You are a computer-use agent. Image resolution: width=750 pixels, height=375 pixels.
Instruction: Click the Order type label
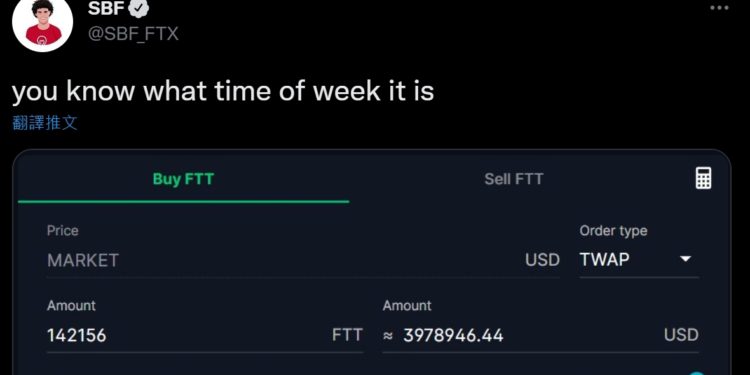(x=613, y=231)
